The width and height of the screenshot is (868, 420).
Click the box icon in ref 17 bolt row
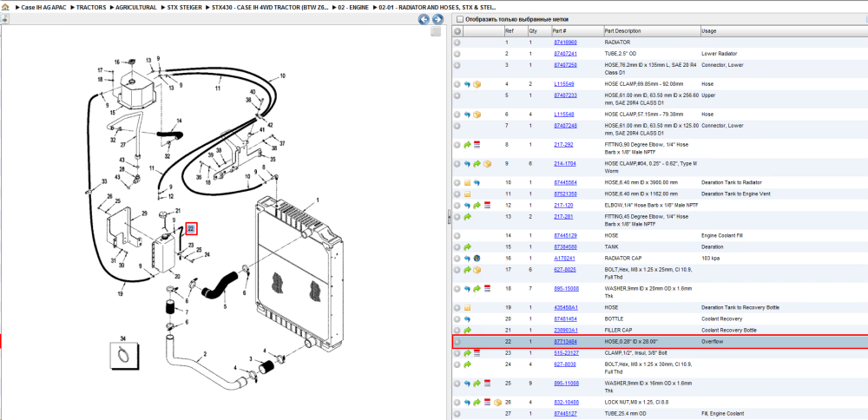tap(477, 270)
